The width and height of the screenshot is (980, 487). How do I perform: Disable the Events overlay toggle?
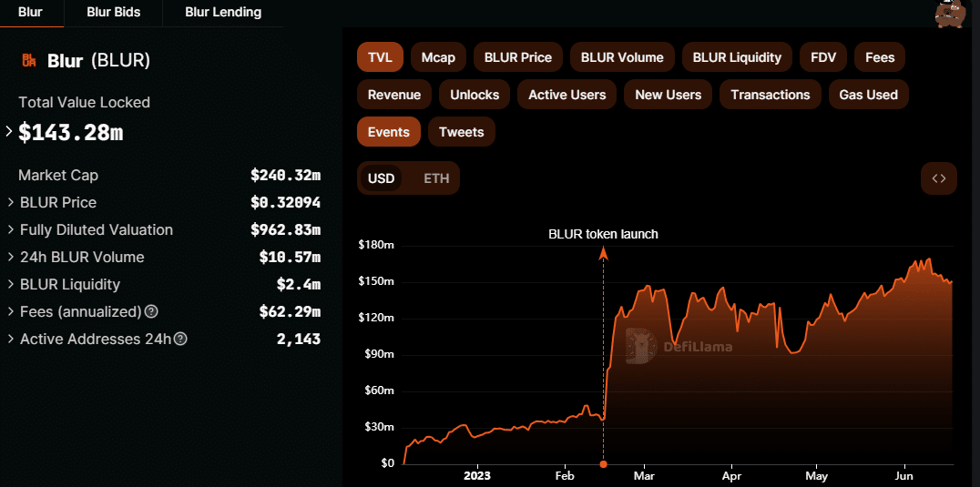coord(389,132)
